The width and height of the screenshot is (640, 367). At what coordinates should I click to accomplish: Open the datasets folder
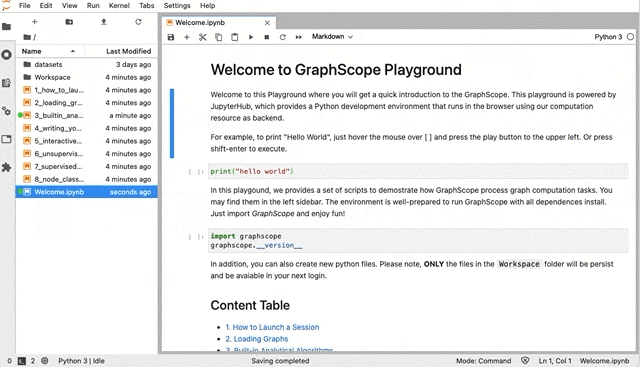point(87,65)
